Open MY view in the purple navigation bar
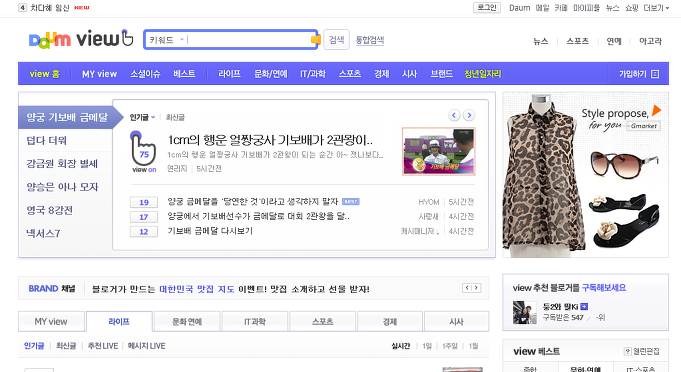The height and width of the screenshot is (372, 681). [99, 74]
